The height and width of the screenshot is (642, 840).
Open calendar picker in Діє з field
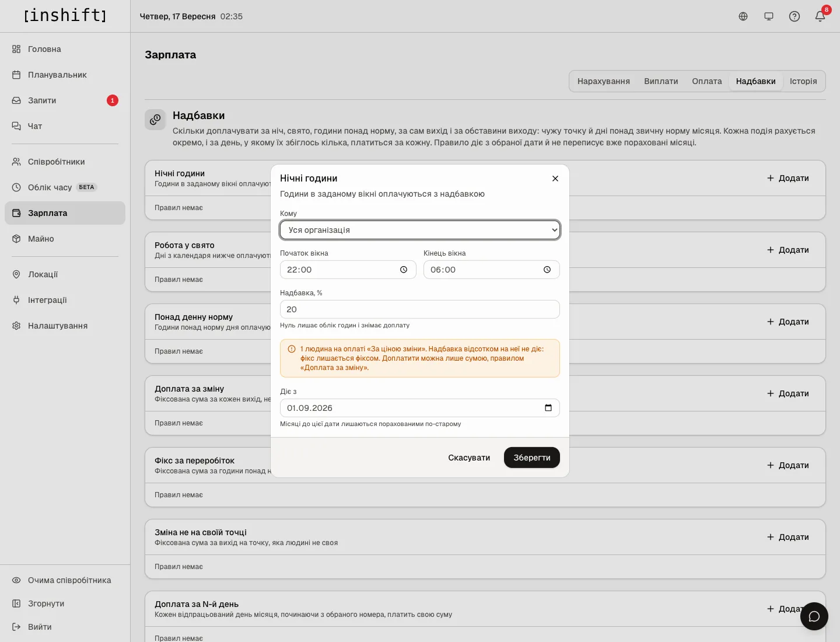coord(548,408)
